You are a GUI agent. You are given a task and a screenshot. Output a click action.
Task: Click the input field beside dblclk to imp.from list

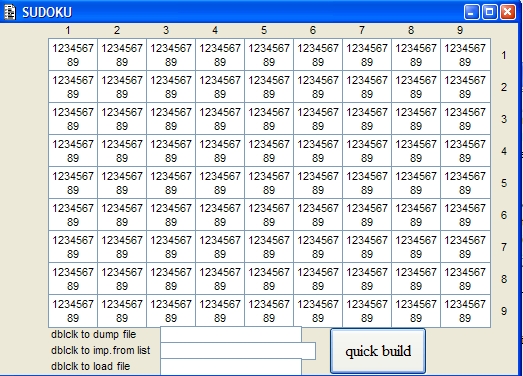coord(238,350)
